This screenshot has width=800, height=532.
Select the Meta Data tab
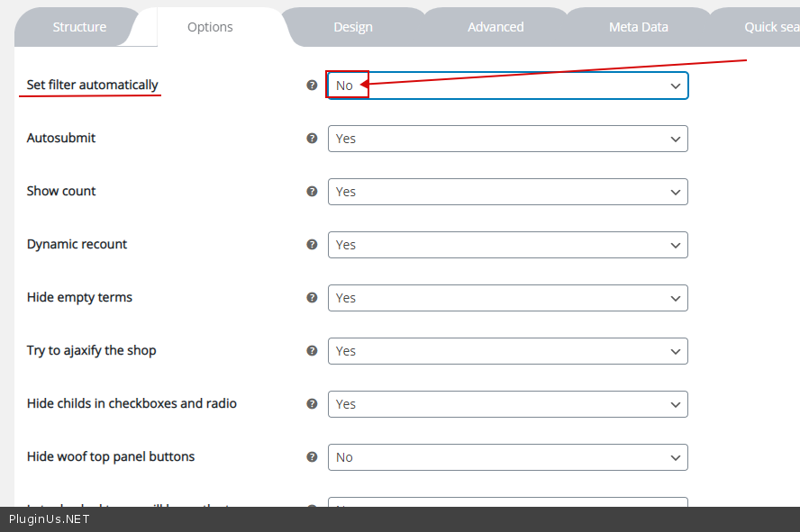click(x=638, y=27)
